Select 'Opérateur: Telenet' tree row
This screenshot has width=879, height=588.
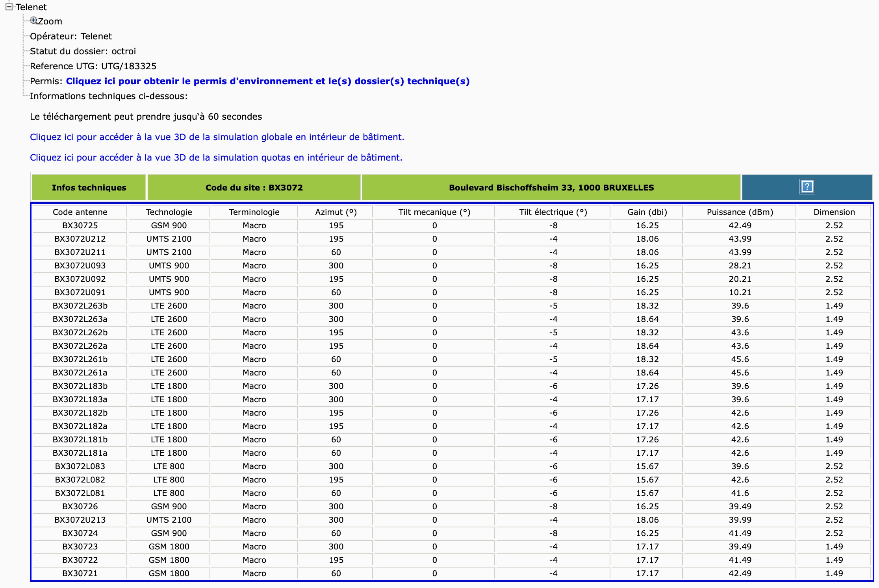pos(71,36)
